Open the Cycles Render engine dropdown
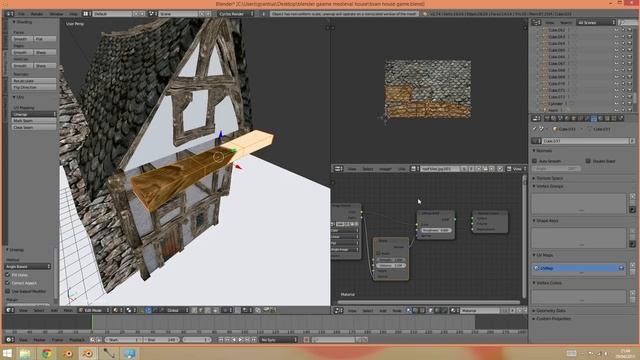Image resolution: width=640 pixels, height=360 pixels. (236, 14)
